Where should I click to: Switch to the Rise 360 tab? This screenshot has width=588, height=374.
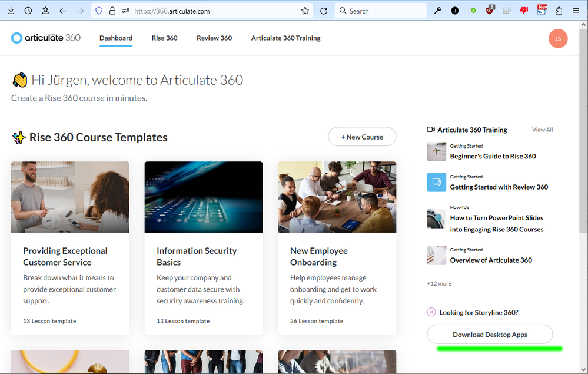click(164, 38)
